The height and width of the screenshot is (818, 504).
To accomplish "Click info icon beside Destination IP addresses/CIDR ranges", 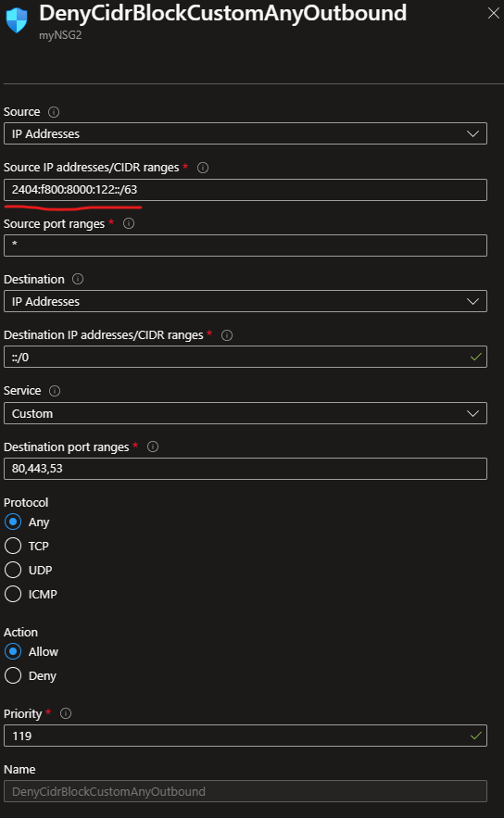I will tap(227, 335).
